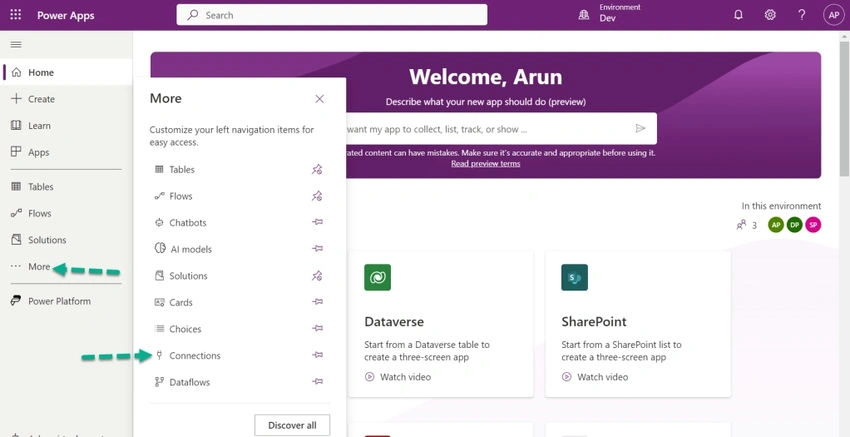850x437 pixels.
Task: Watch video on the SharePoint card
Action: [x=595, y=377]
